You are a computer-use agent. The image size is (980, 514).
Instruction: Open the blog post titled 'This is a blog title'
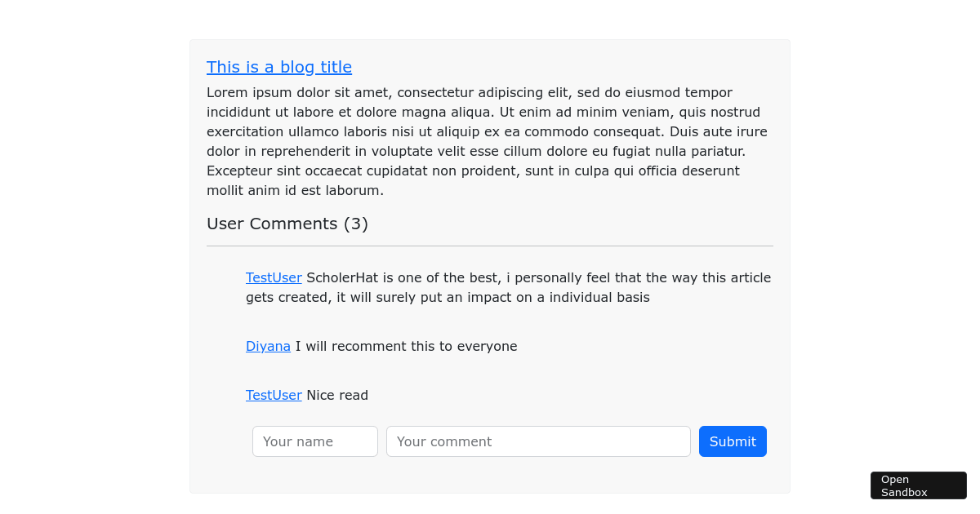pyautogui.click(x=279, y=67)
